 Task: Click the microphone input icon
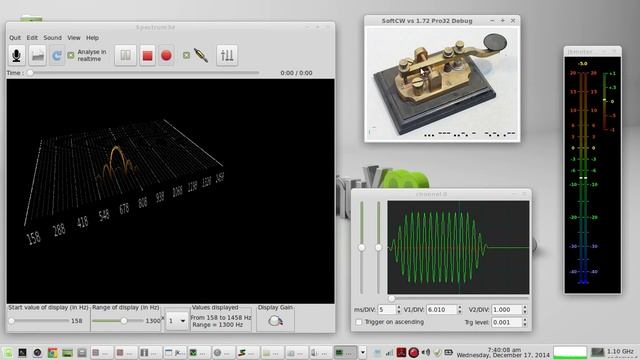(x=17, y=55)
